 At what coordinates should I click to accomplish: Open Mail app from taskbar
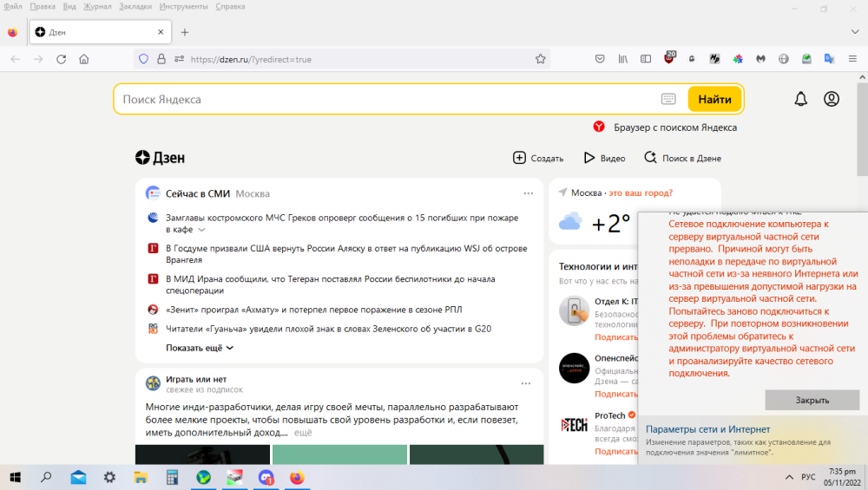(78, 477)
